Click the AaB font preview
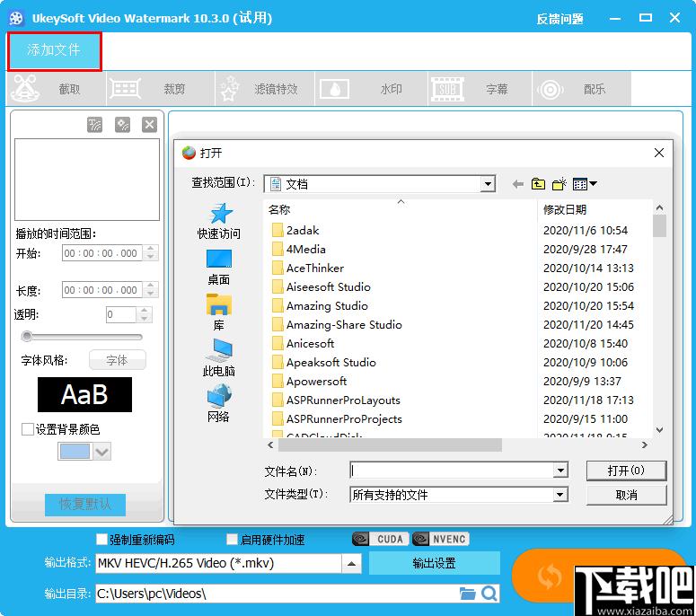 point(84,394)
